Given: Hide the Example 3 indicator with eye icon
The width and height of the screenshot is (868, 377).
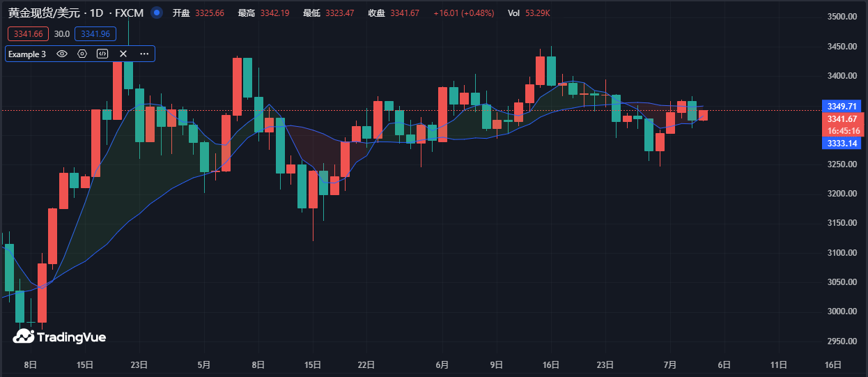Looking at the screenshot, I should [x=62, y=54].
